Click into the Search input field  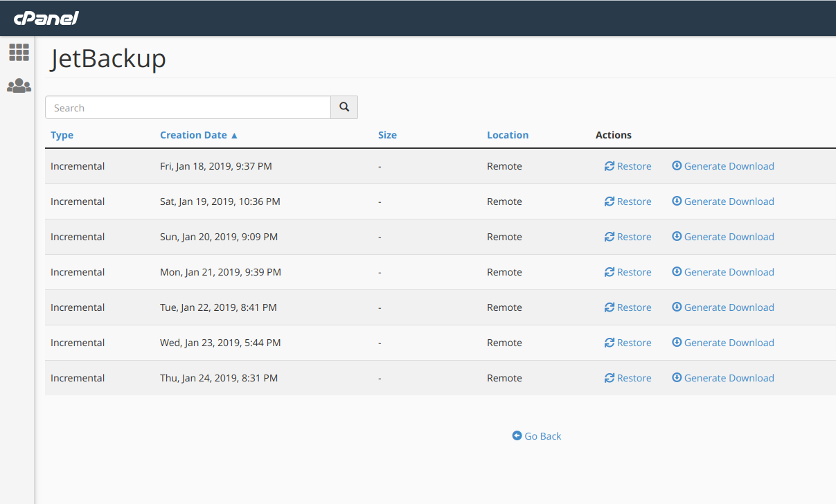(x=188, y=107)
